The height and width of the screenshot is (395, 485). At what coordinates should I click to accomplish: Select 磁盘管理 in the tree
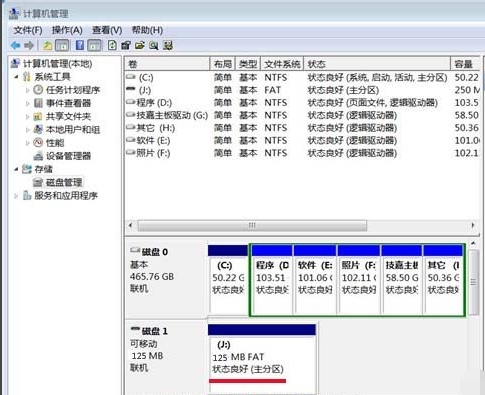pyautogui.click(x=64, y=182)
